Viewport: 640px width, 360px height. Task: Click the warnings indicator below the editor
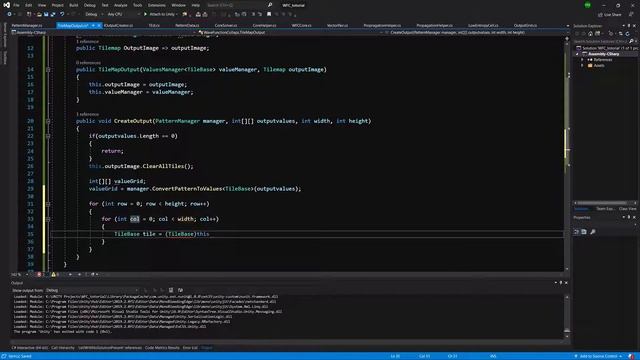(55, 274)
